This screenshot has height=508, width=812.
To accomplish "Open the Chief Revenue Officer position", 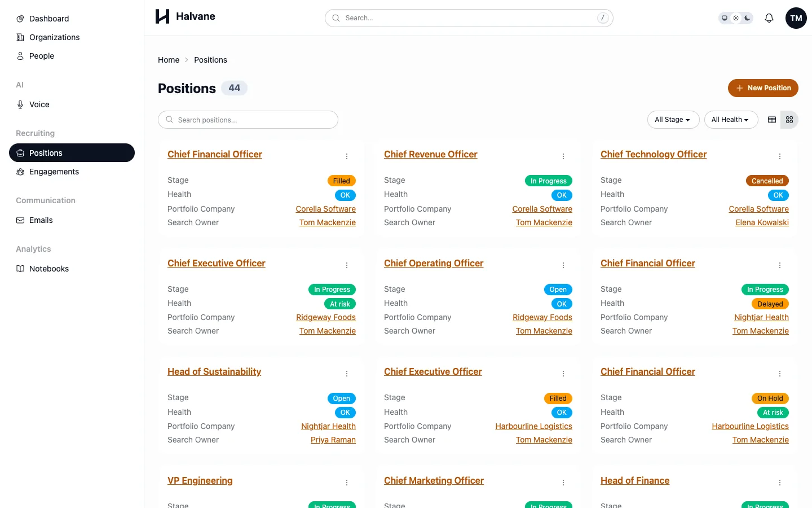I will pos(431,154).
